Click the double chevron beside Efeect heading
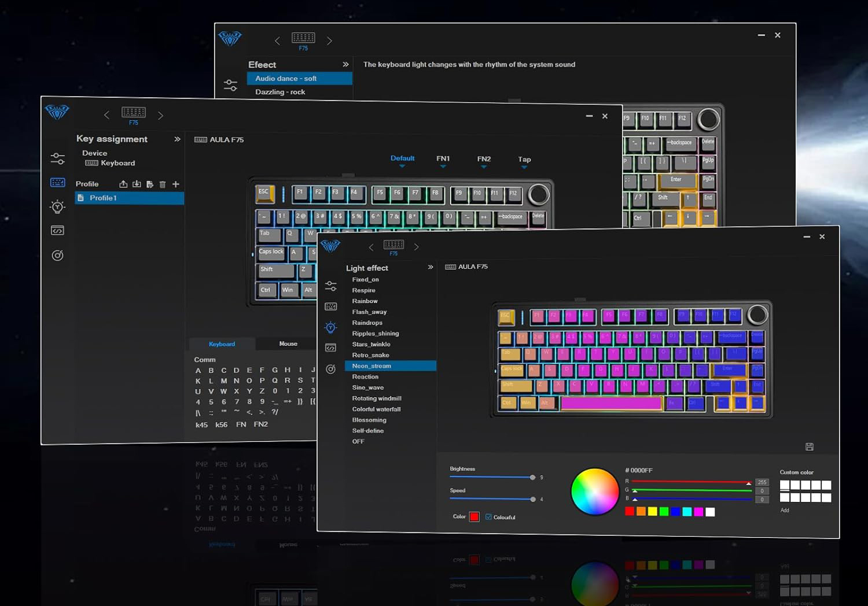This screenshot has height=606, width=868. (x=345, y=64)
